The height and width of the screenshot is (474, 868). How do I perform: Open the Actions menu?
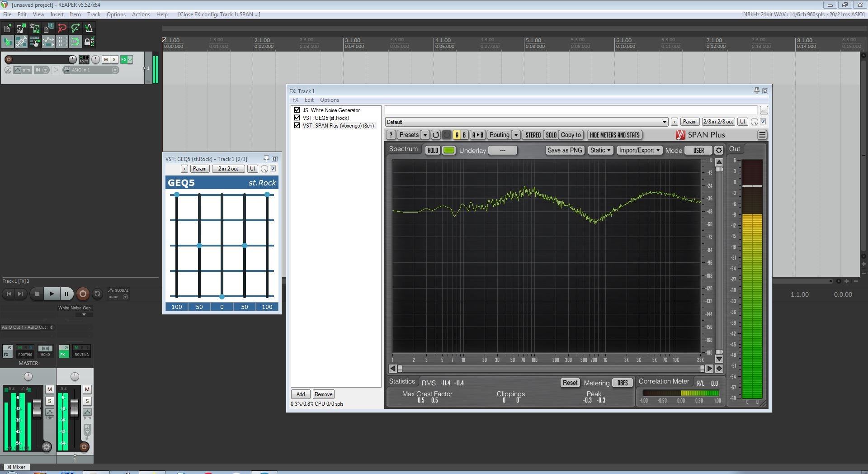141,14
